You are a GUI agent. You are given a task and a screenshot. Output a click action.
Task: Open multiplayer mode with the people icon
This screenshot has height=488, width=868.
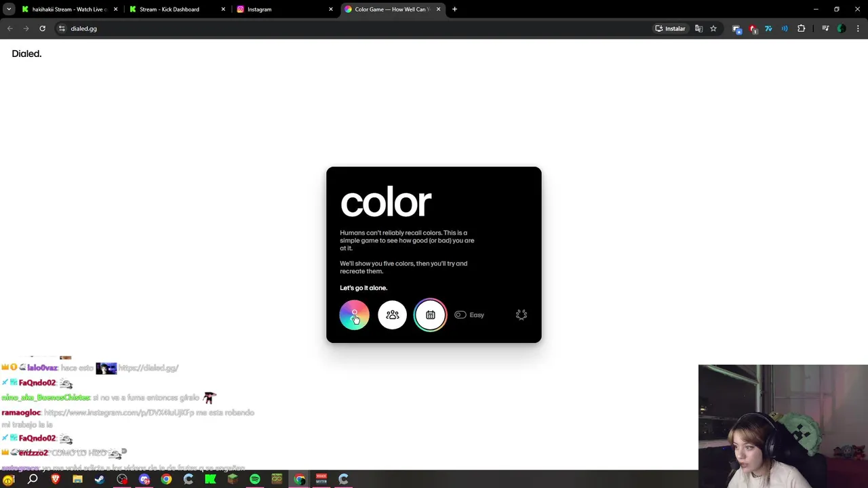pyautogui.click(x=393, y=315)
